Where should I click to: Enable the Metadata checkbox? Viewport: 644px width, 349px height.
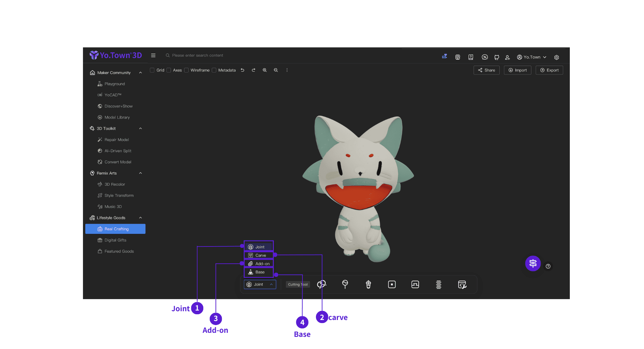[x=214, y=70]
